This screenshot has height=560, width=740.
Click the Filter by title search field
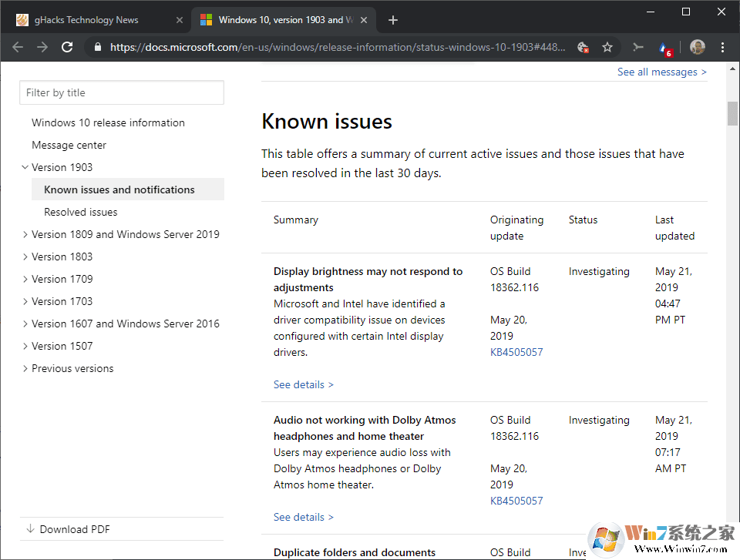[x=121, y=92]
